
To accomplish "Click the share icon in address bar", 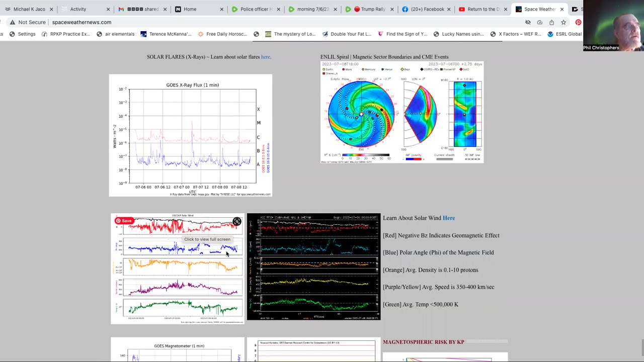I will pyautogui.click(x=551, y=22).
